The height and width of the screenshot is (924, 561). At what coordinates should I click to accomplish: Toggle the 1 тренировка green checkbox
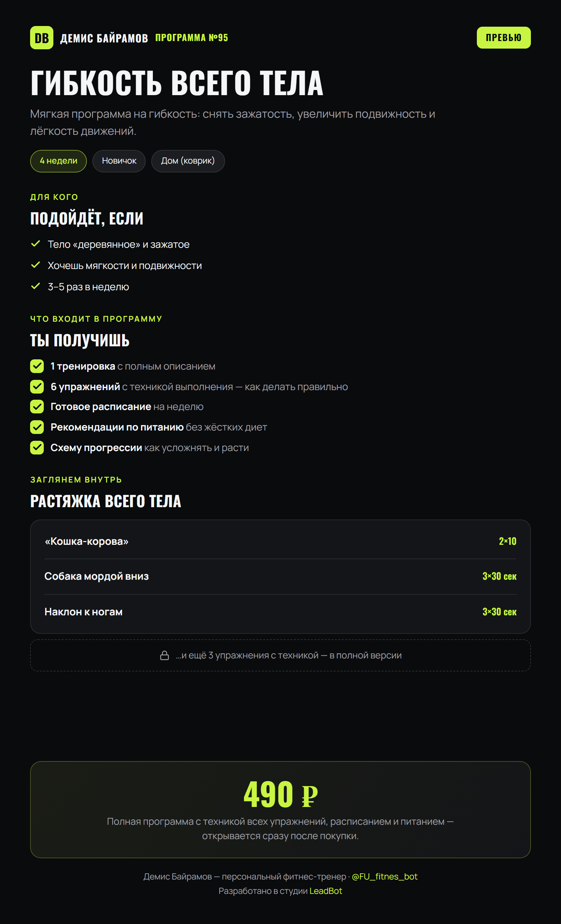37,366
